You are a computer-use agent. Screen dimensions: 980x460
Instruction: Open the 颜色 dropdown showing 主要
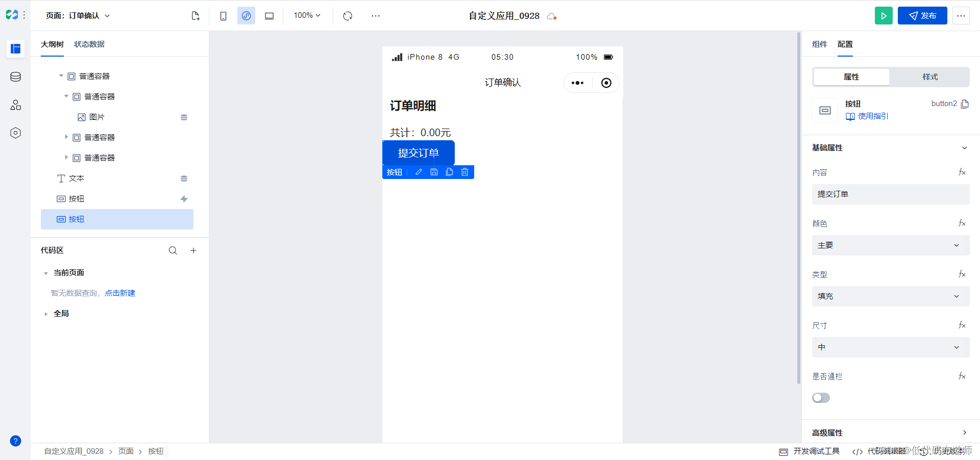point(891,245)
